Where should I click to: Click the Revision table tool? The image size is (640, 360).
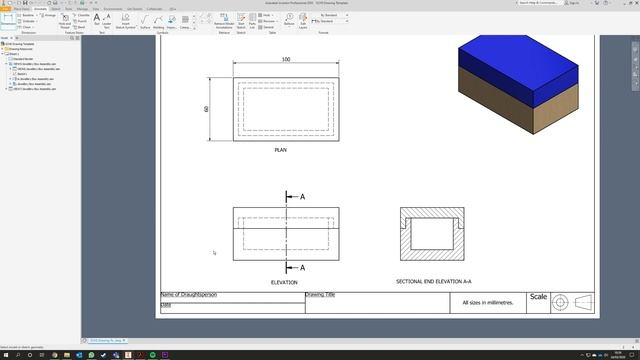click(268, 21)
